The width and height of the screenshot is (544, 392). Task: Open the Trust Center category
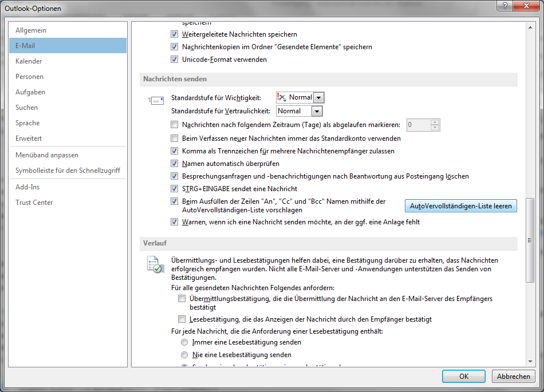[68, 203]
